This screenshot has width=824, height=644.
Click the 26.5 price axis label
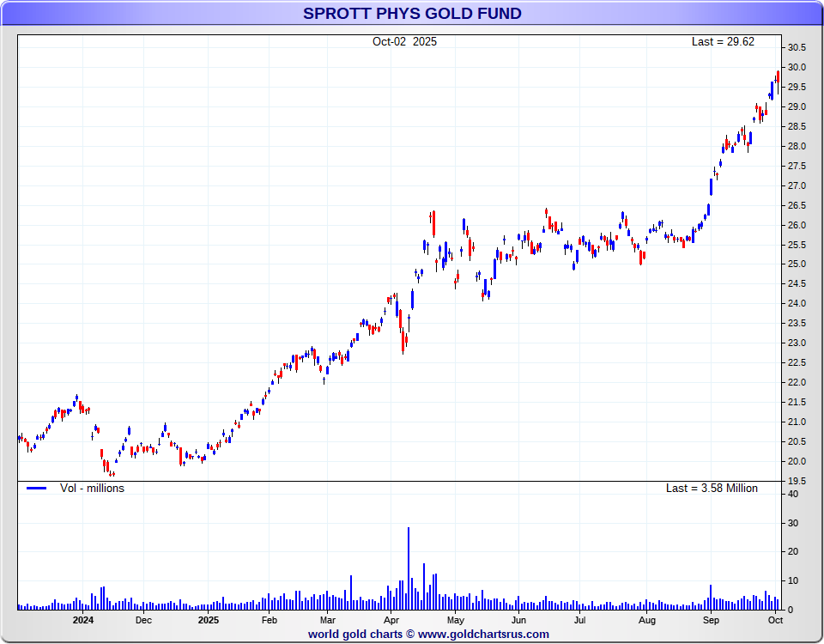click(797, 205)
